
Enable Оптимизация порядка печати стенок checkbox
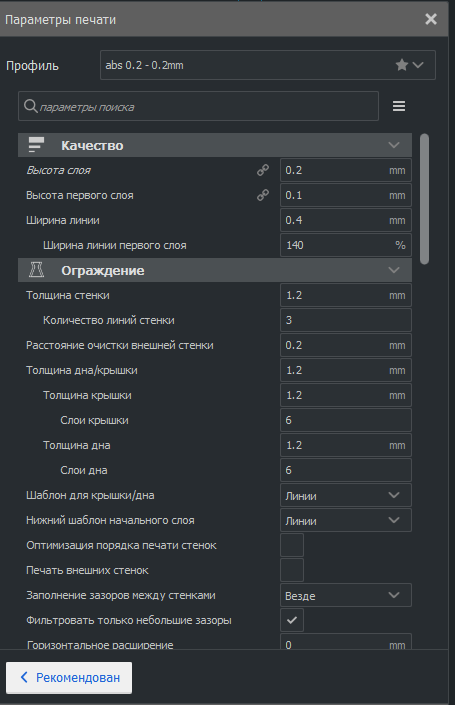point(292,545)
